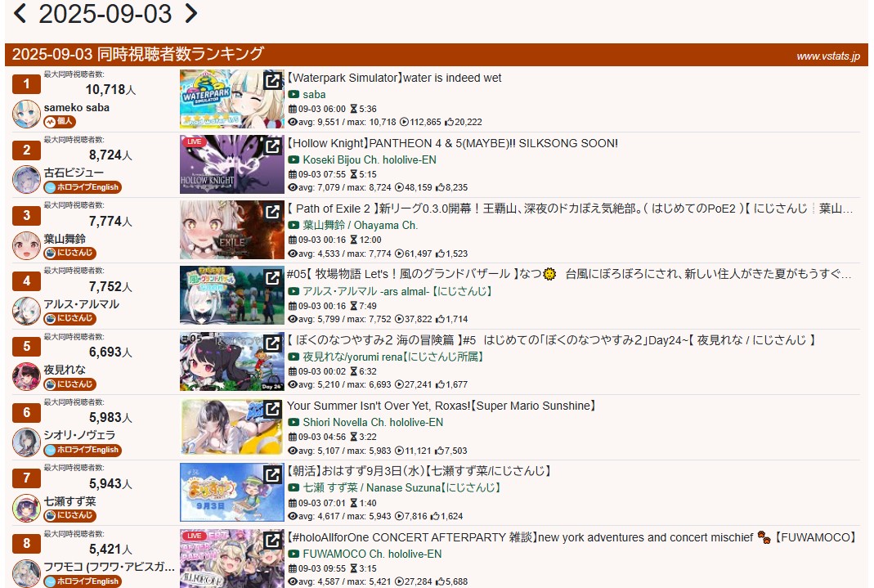Click FUWAMOCO Ch. hololive-EN link
The width and height of the screenshot is (874, 588).
point(372,554)
